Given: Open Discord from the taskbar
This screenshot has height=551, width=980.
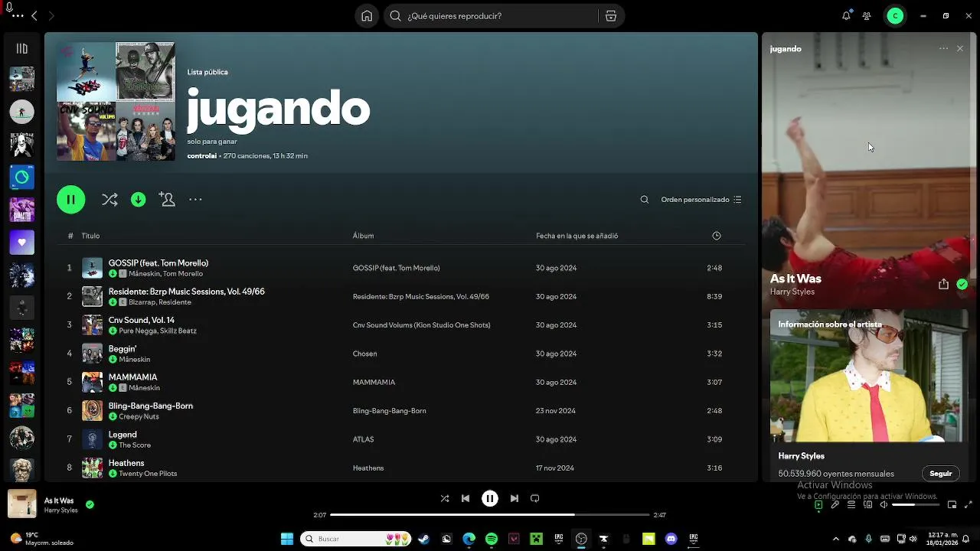Looking at the screenshot, I should point(671,539).
